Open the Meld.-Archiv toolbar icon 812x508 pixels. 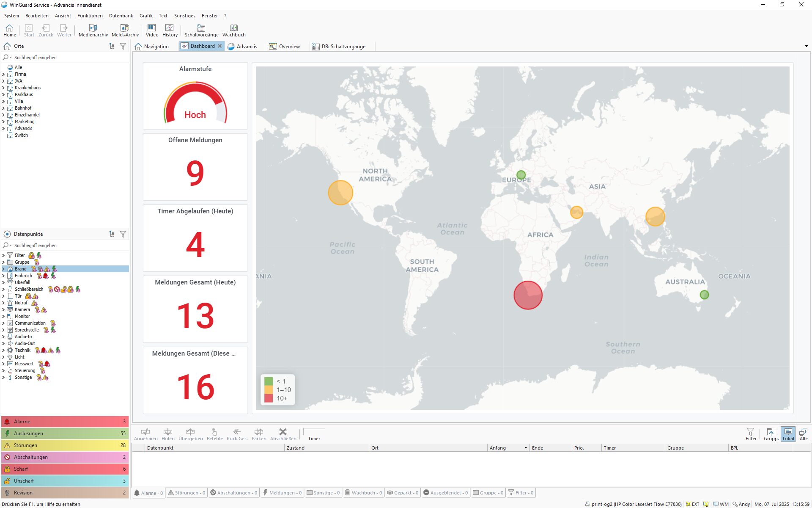coord(125,30)
